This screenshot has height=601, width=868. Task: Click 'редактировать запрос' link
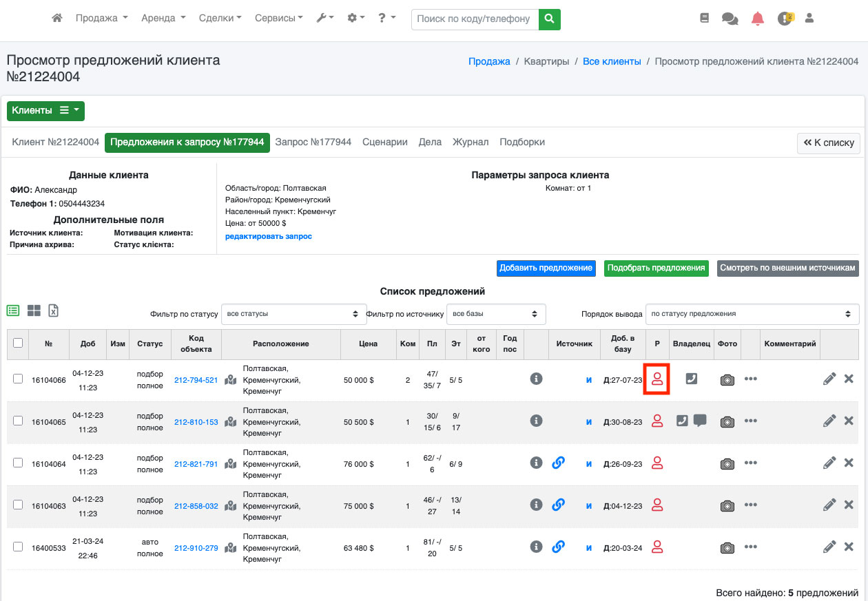tap(268, 236)
